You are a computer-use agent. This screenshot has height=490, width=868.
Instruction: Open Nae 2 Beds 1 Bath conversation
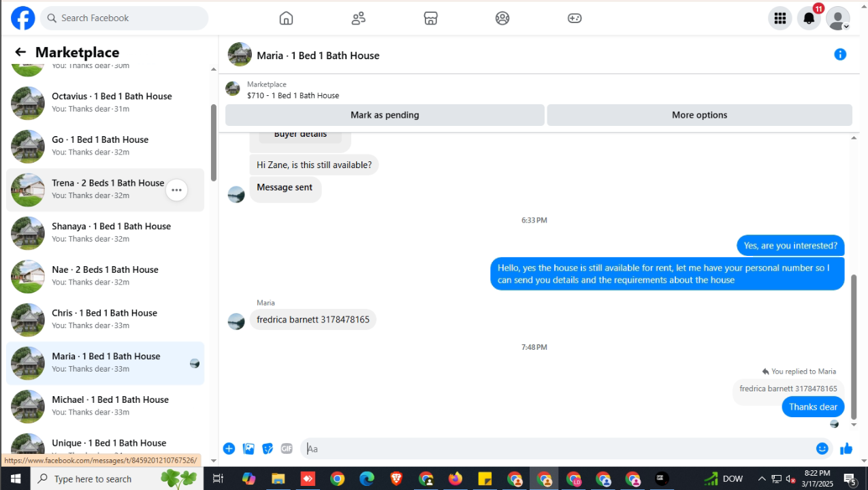pos(106,276)
